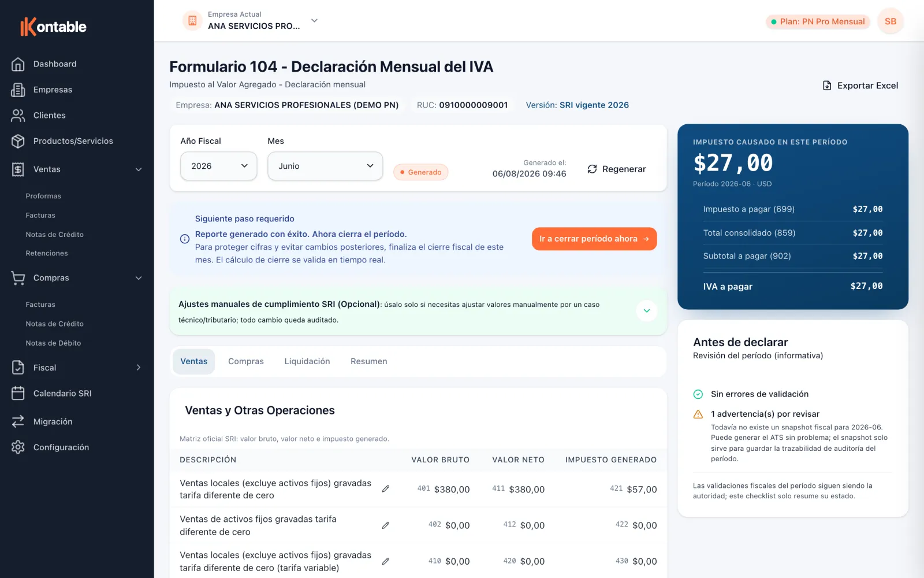Image resolution: width=924 pixels, height=578 pixels.
Task: Switch to the Compras tab
Action: pyautogui.click(x=246, y=361)
